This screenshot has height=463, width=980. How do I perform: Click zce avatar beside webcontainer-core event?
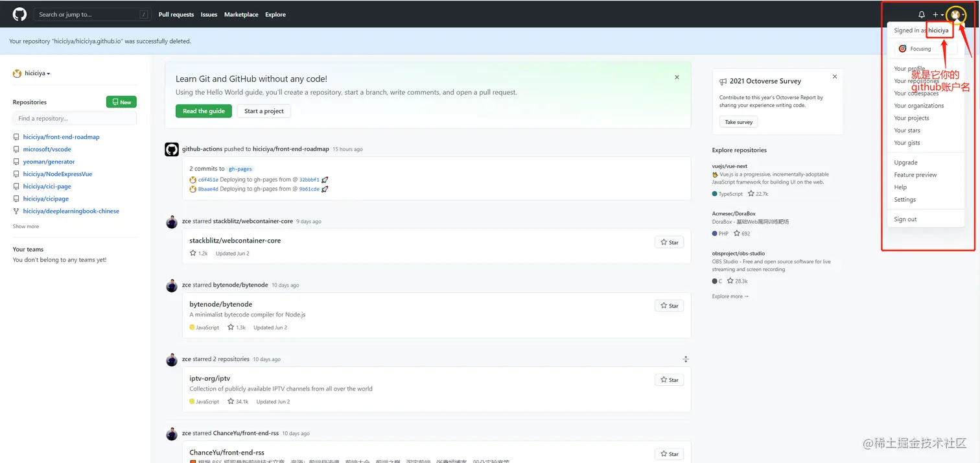(172, 222)
